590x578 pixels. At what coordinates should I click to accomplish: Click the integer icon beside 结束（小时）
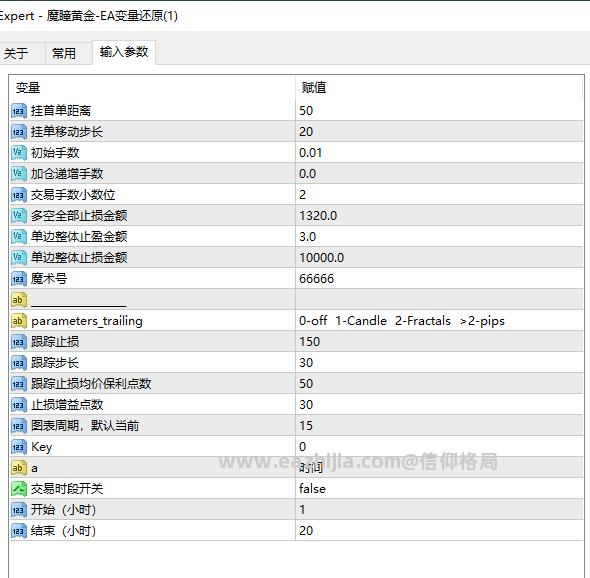[x=19, y=531]
